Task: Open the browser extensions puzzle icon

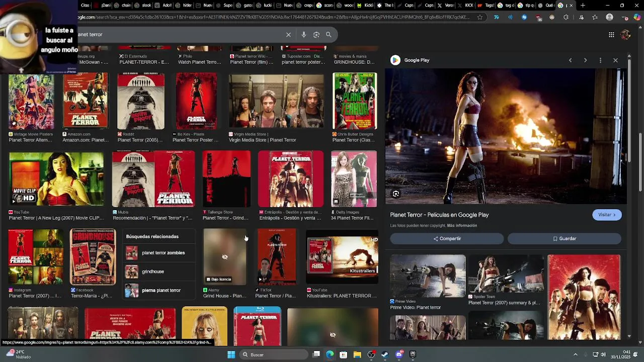Action: pyautogui.click(x=566, y=17)
